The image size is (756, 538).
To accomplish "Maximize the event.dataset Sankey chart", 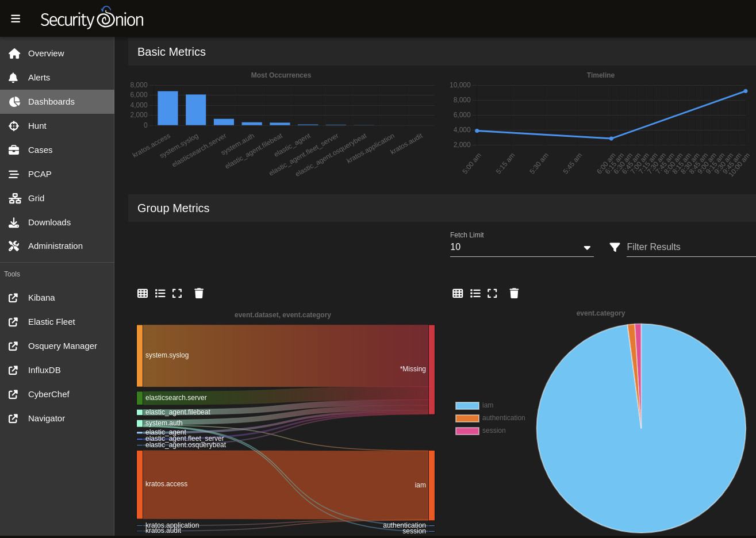I will pyautogui.click(x=177, y=293).
